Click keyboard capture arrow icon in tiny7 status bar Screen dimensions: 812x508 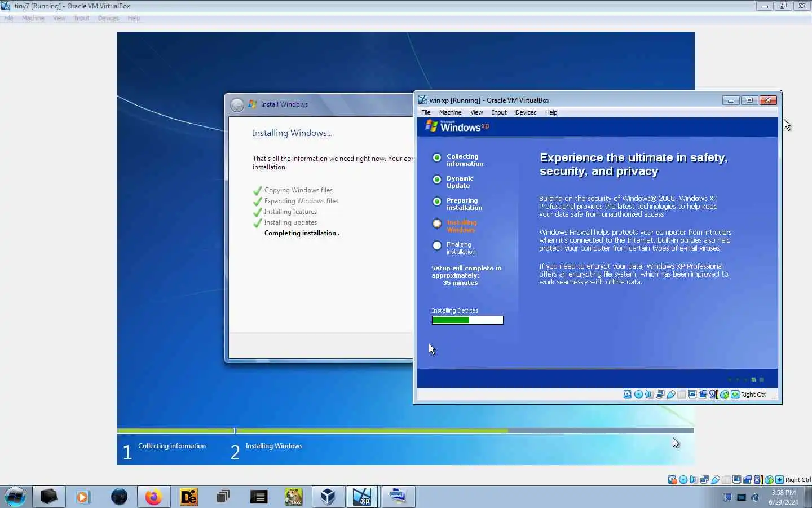(779, 480)
